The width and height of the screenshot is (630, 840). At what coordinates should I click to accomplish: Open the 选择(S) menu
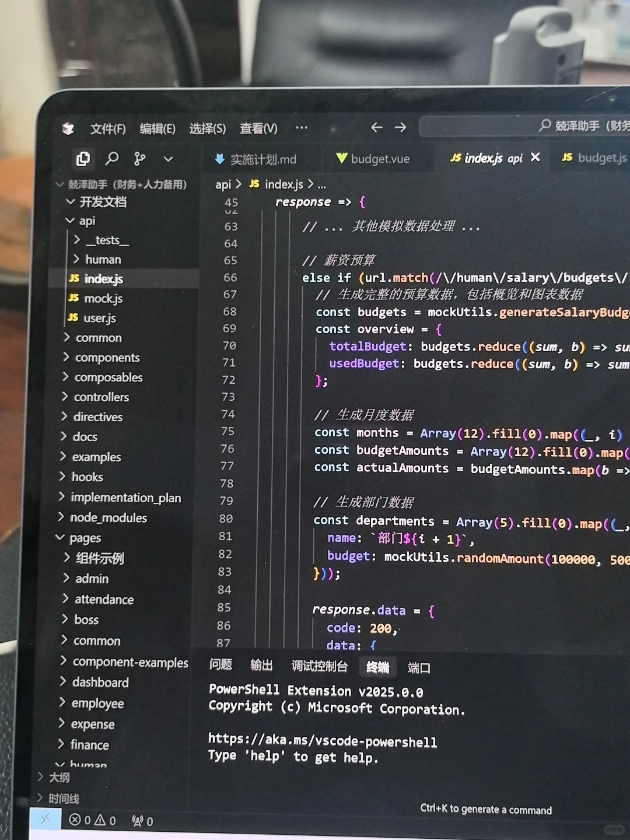pyautogui.click(x=208, y=128)
